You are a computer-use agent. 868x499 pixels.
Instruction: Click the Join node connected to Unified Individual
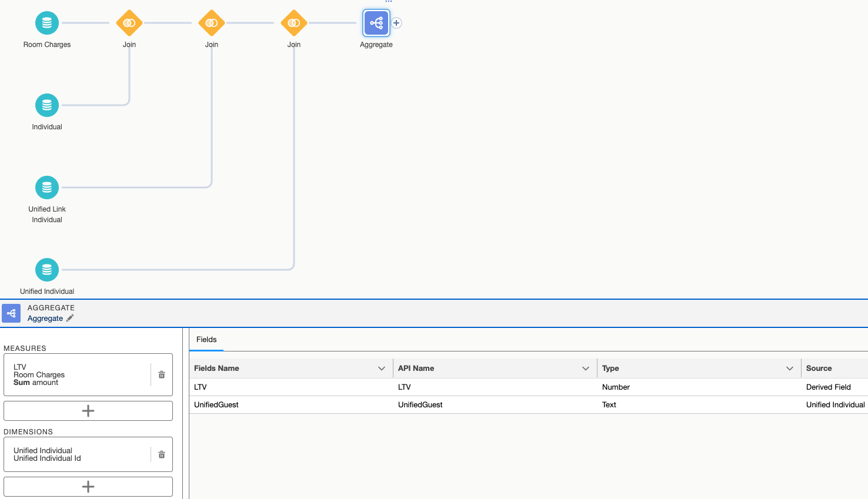click(x=294, y=24)
